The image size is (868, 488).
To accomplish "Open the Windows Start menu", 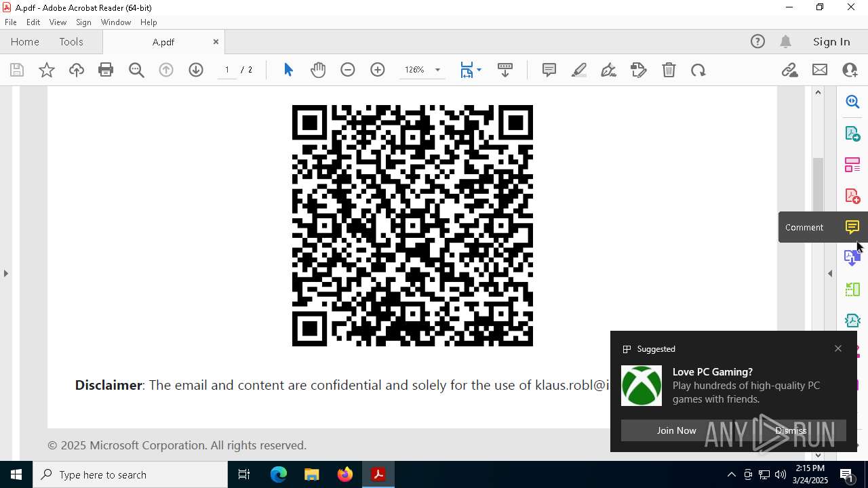I will [x=16, y=474].
